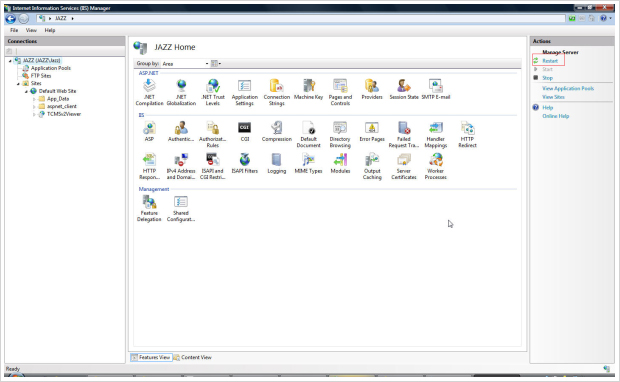Open the Server Certificates icon
The width and height of the screenshot is (620, 382).
click(x=404, y=166)
